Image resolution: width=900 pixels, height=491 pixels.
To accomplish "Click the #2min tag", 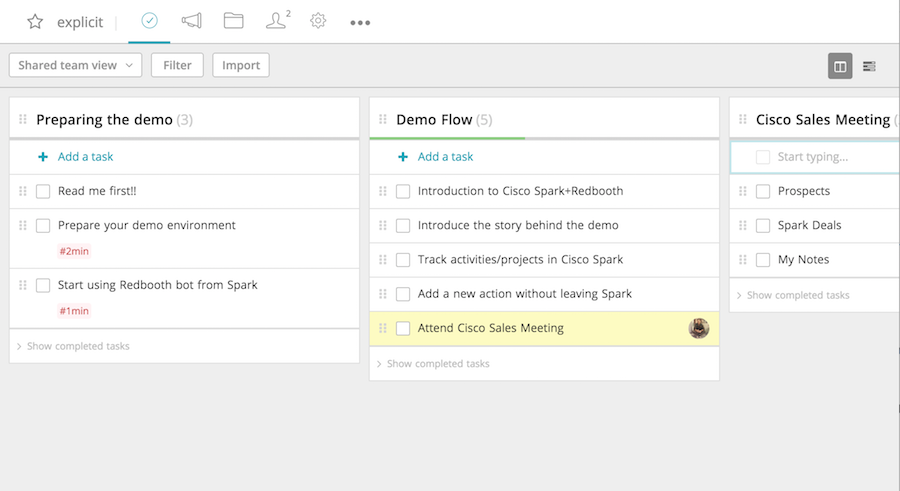I will click(x=74, y=251).
